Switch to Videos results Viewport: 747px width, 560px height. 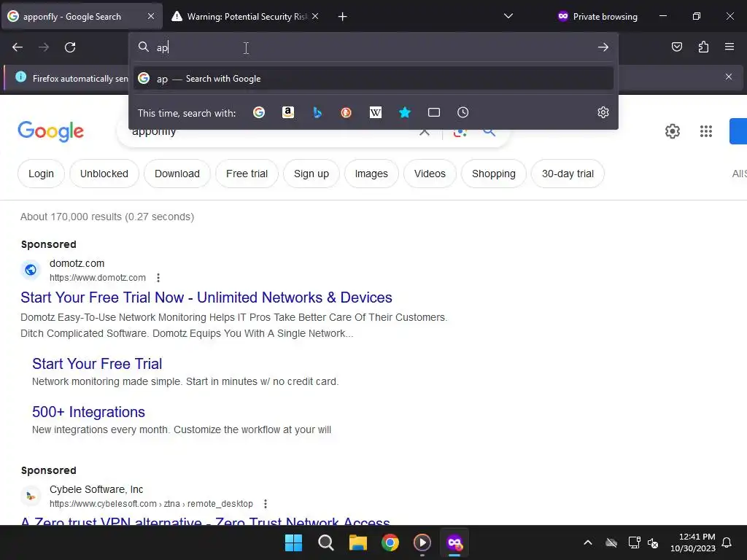click(x=430, y=174)
